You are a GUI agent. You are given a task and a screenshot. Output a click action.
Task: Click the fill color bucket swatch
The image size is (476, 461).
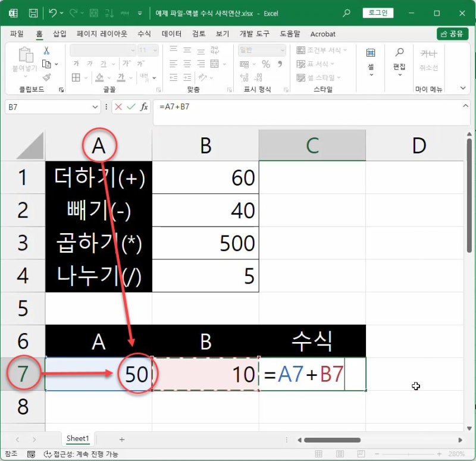99,77
